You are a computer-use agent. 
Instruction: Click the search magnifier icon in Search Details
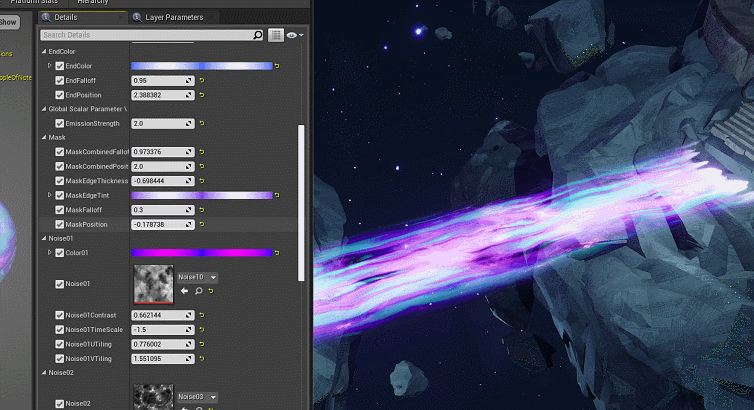(x=258, y=35)
